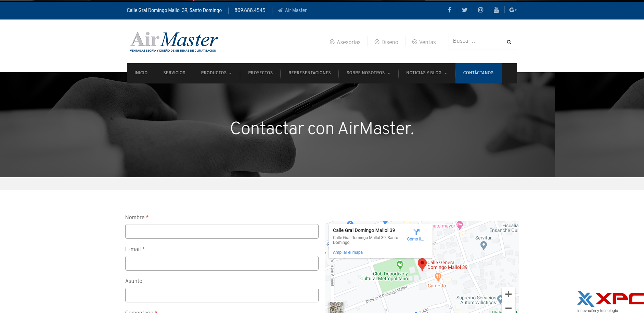Screen dimensions: 644x313
Task: Click the red location pin on map
Action: [x=422, y=264]
